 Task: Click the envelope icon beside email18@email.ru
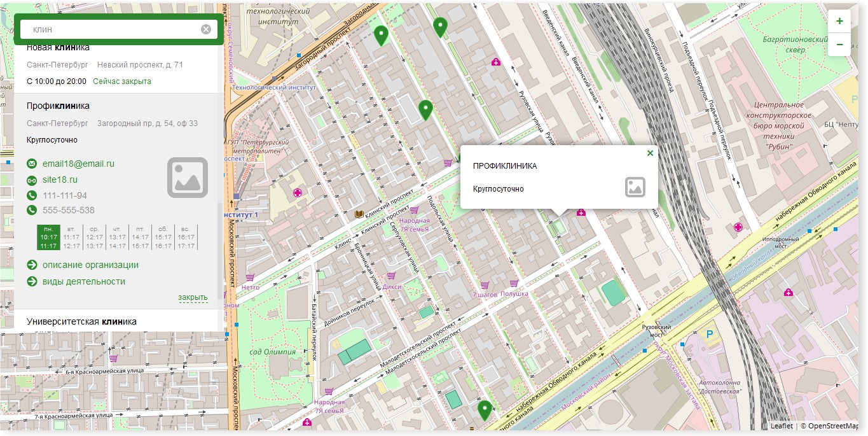pyautogui.click(x=32, y=164)
